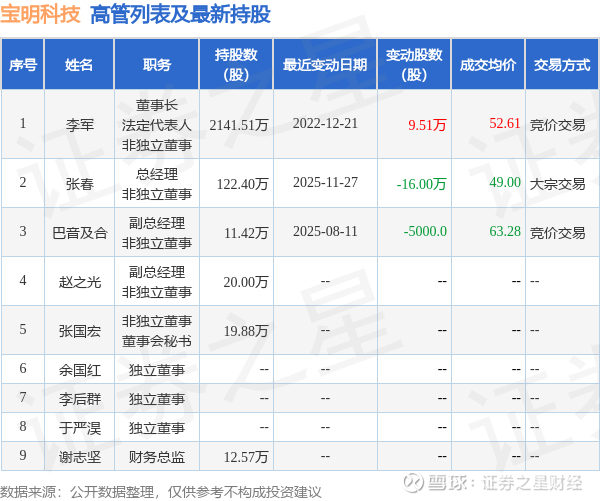
Task: Select the 职务 column header
Action: (157, 64)
